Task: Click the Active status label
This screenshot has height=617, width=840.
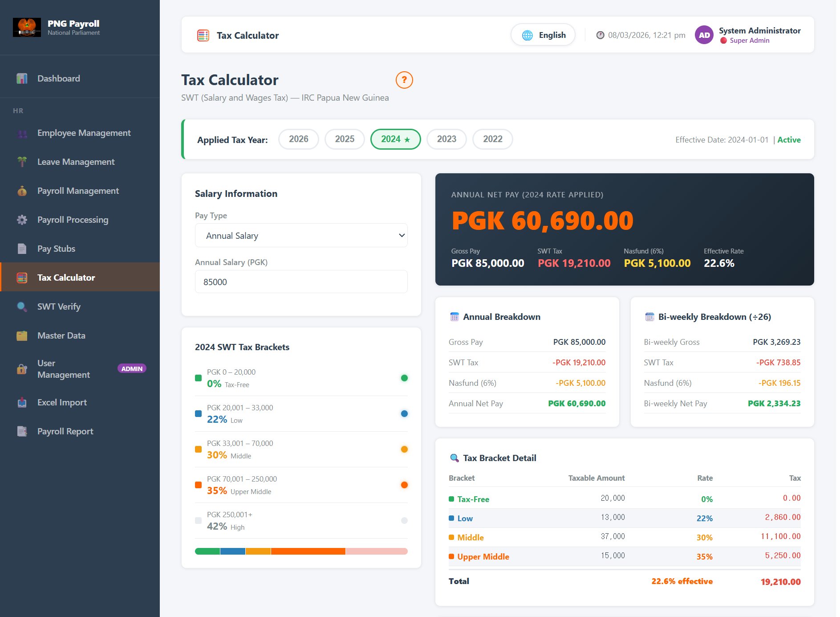Action: 789,140
